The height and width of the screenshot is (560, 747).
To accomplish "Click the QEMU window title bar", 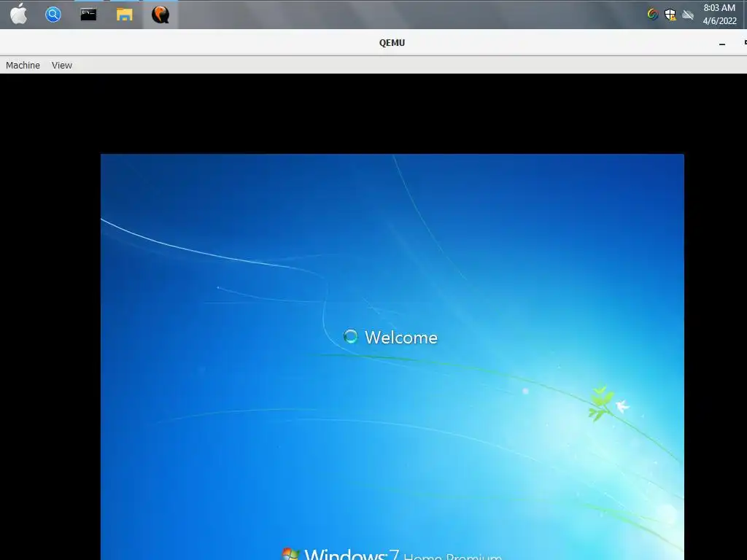I will coord(373,43).
